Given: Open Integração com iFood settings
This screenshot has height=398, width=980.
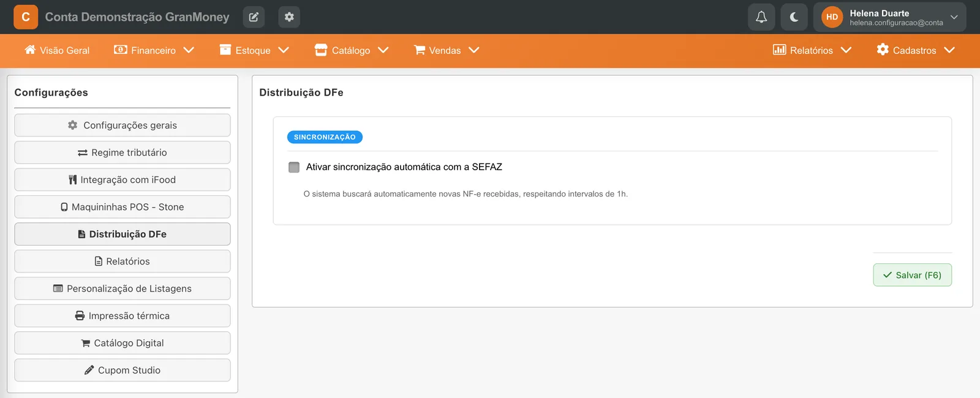Looking at the screenshot, I should coord(123,179).
